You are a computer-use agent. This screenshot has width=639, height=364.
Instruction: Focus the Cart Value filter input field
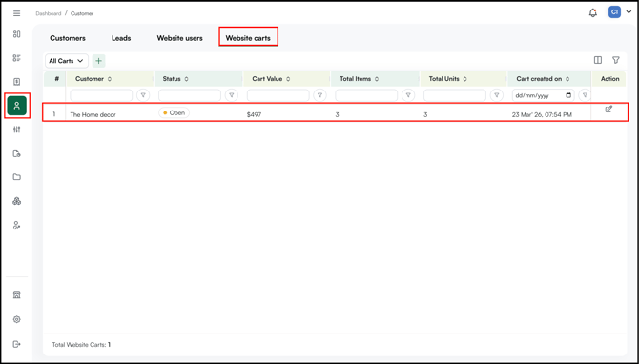point(278,95)
